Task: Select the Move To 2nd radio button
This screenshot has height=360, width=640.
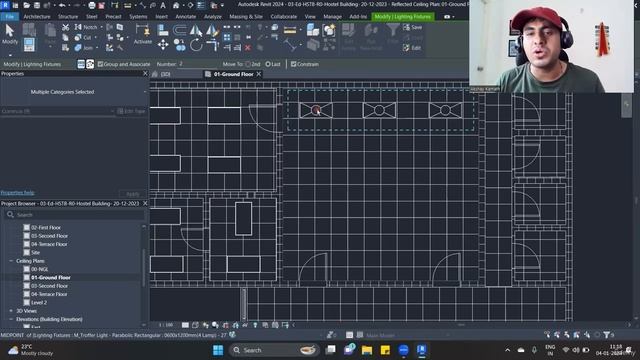Action: tap(248, 64)
